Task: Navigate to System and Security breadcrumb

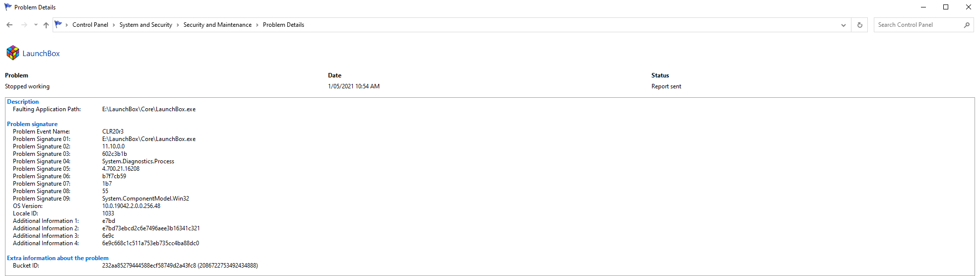Action: [x=145, y=25]
